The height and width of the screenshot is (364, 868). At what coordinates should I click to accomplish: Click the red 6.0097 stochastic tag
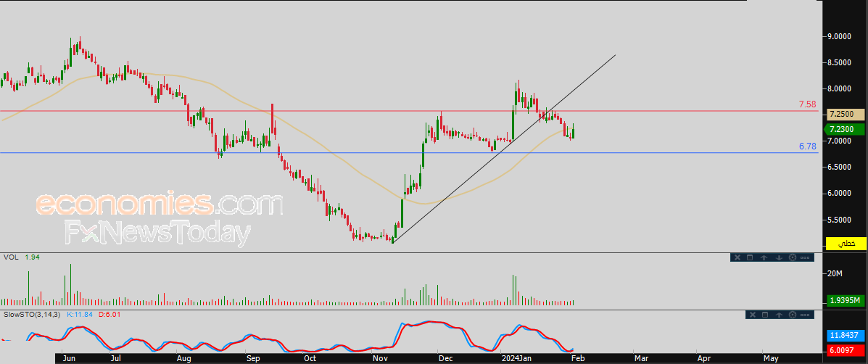coord(846,351)
